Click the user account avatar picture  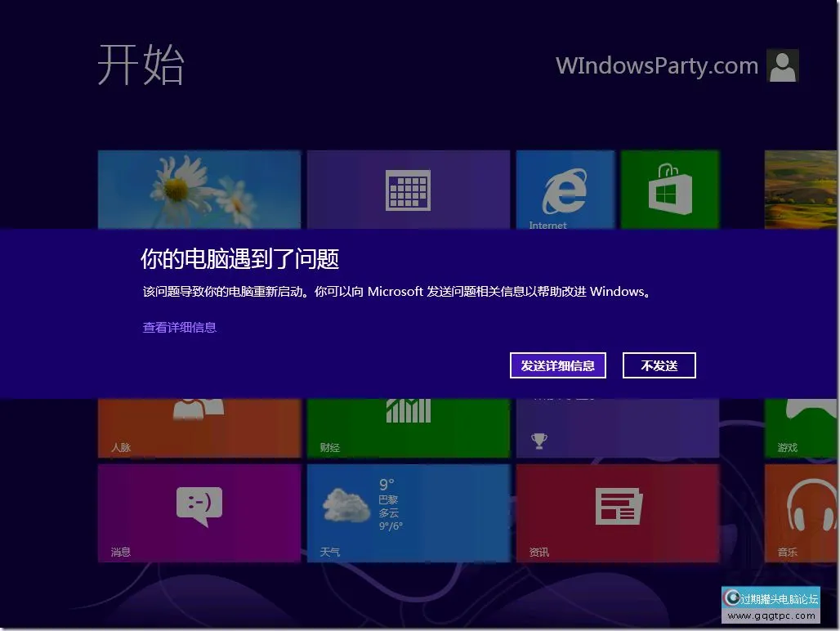tap(782, 66)
